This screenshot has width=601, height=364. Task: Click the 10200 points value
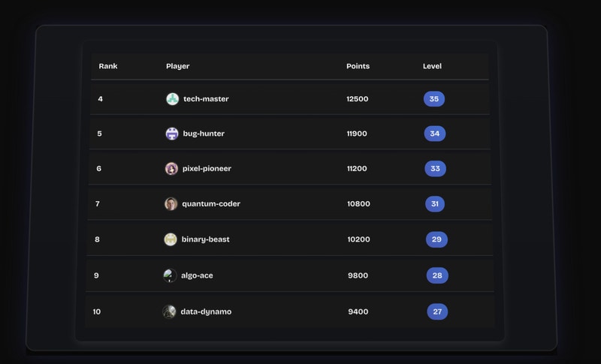[358, 239]
